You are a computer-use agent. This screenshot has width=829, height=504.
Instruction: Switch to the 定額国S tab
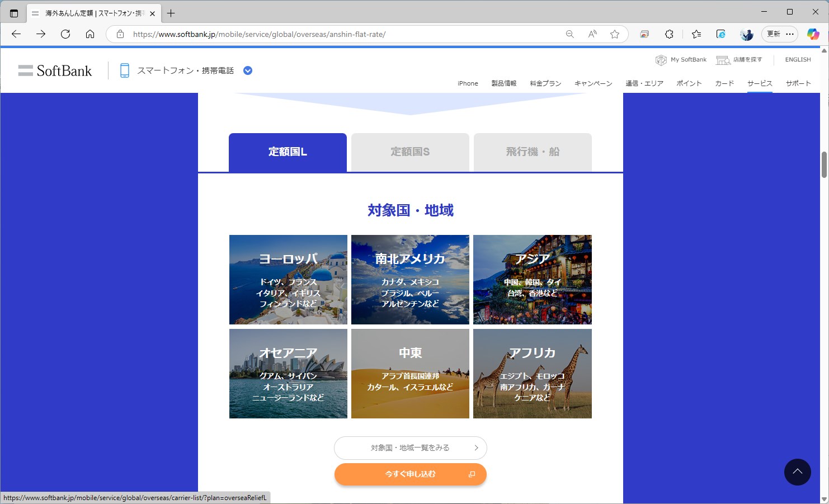pyautogui.click(x=409, y=152)
